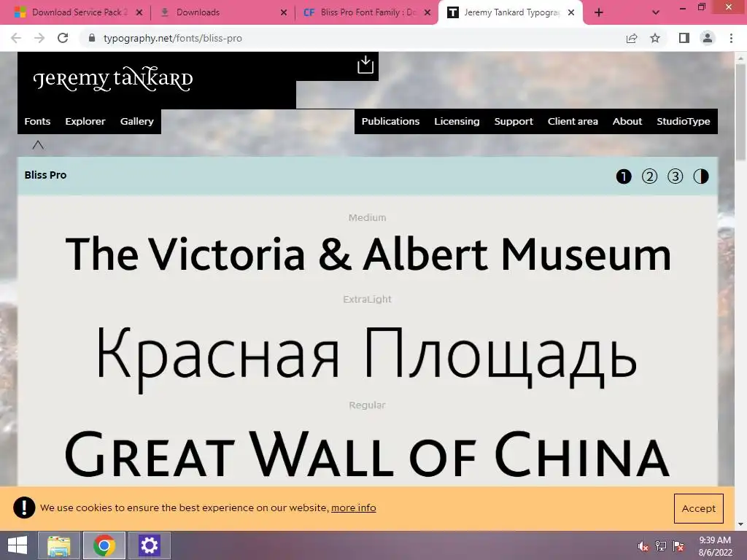Open the Explorer menu item
This screenshot has width=747, height=560.
[x=85, y=122]
